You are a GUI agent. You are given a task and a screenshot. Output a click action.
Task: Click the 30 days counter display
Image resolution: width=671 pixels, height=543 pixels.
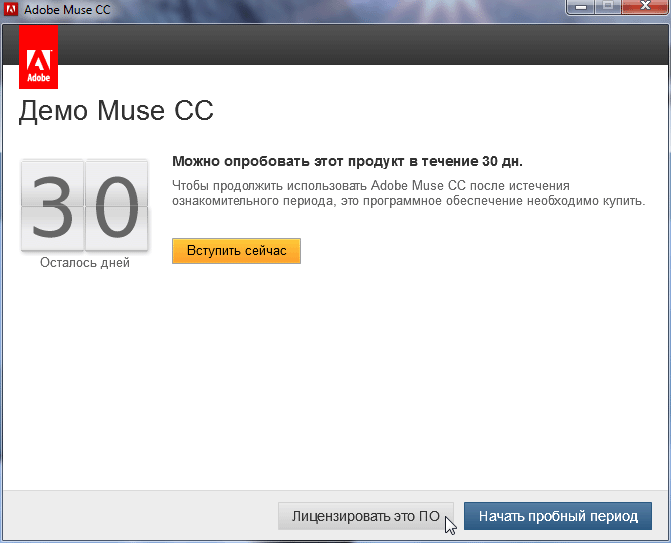85,206
